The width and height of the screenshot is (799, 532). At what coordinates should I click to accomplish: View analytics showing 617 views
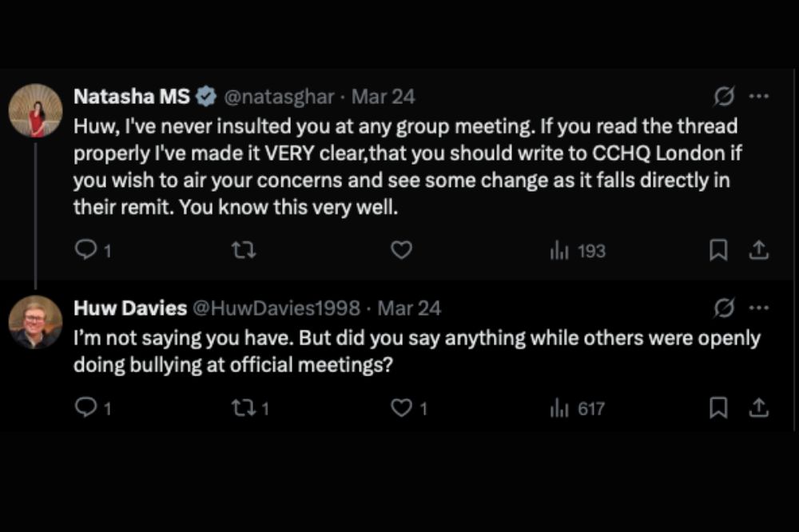click(578, 408)
